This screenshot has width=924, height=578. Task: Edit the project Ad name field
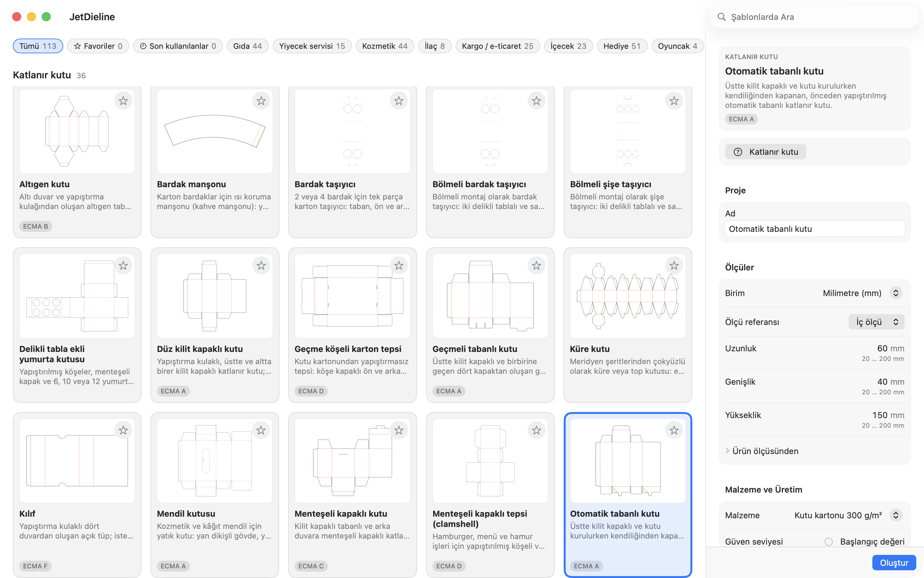coord(814,229)
